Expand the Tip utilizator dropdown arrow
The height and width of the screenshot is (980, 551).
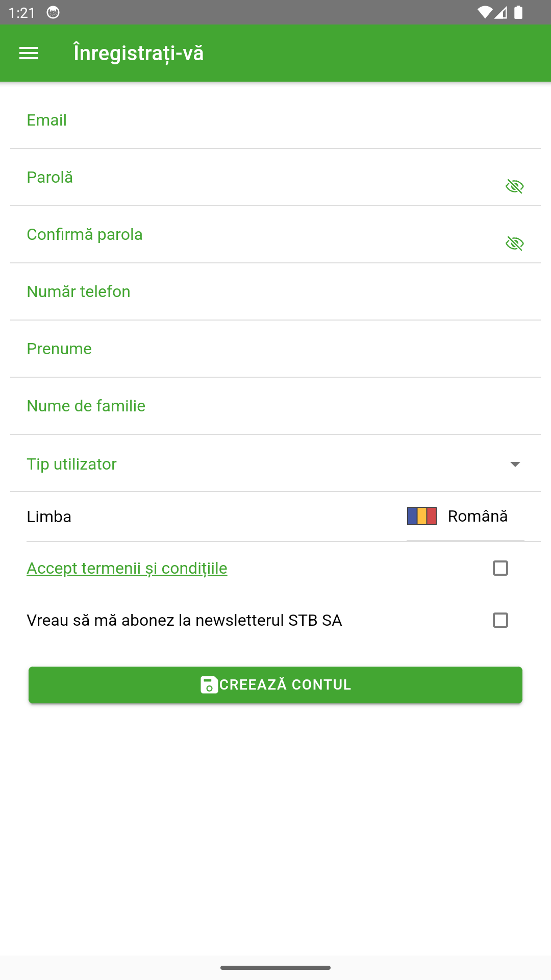point(515,464)
